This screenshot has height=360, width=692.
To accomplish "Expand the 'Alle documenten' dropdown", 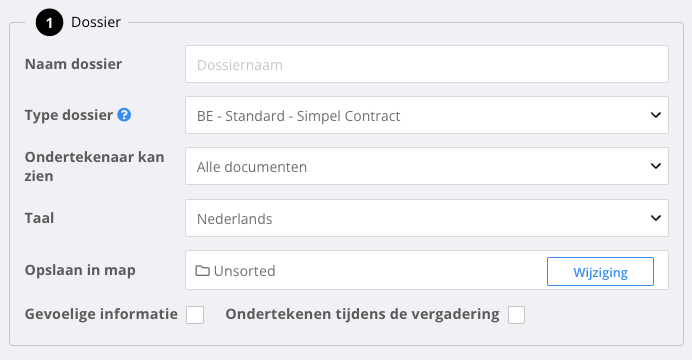I will pos(427,166).
